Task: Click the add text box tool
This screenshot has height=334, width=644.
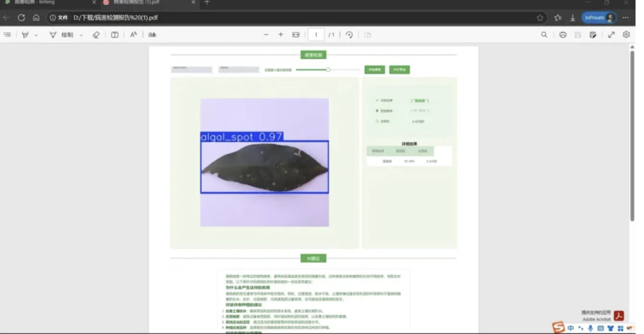Action: pyautogui.click(x=114, y=35)
